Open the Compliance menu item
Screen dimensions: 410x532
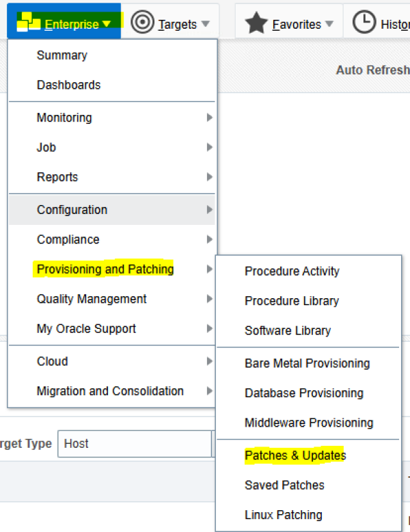coord(68,239)
